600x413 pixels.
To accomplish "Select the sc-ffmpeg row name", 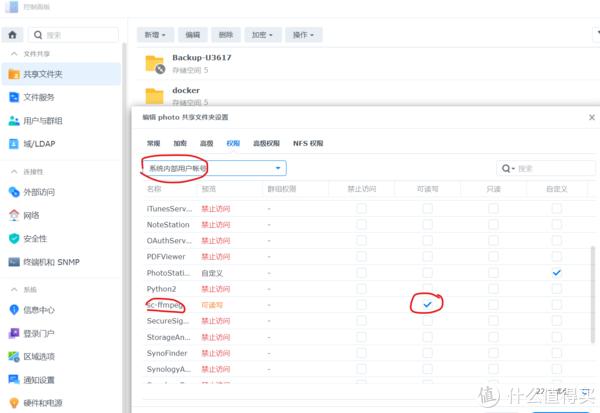I will coord(165,305).
